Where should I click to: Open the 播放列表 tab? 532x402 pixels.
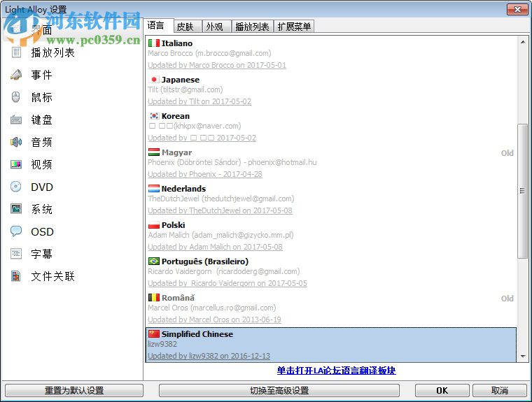[x=252, y=27]
